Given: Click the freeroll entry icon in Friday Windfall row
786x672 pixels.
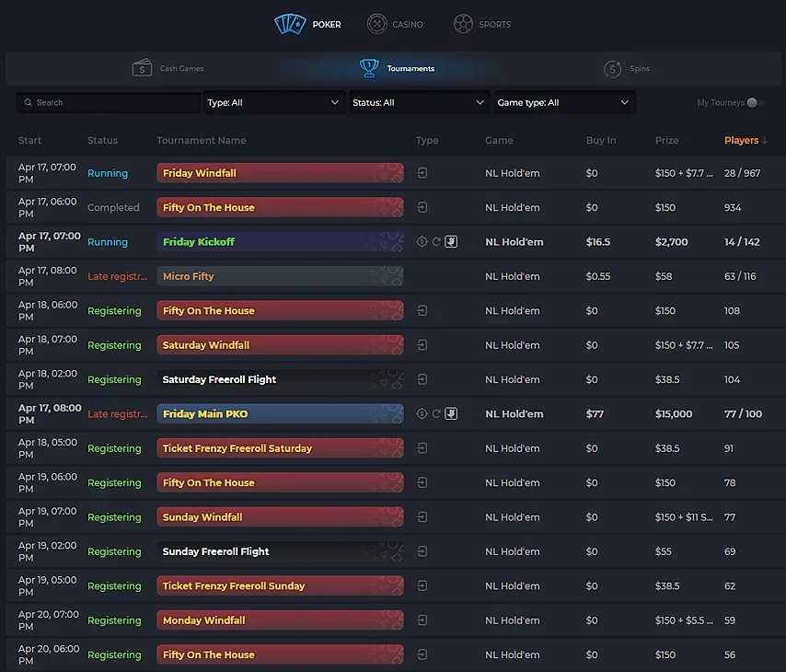Looking at the screenshot, I should pyautogui.click(x=422, y=173).
